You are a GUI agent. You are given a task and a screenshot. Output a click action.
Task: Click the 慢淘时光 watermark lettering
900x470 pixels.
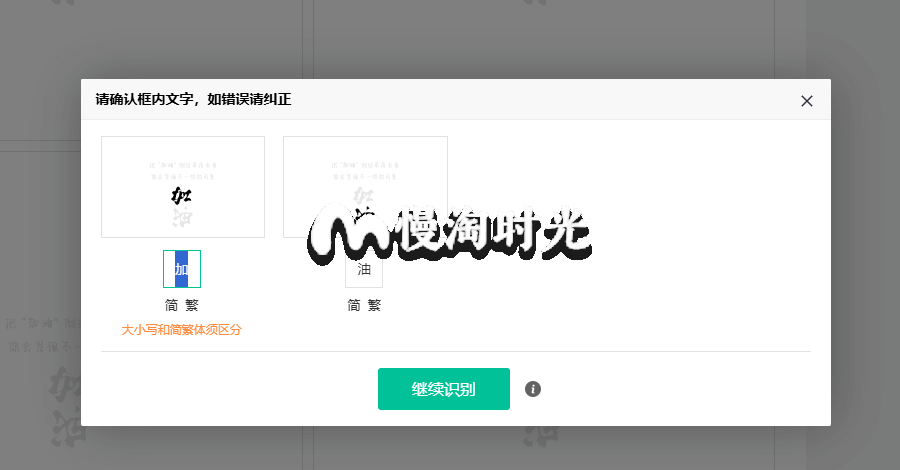click(x=494, y=232)
